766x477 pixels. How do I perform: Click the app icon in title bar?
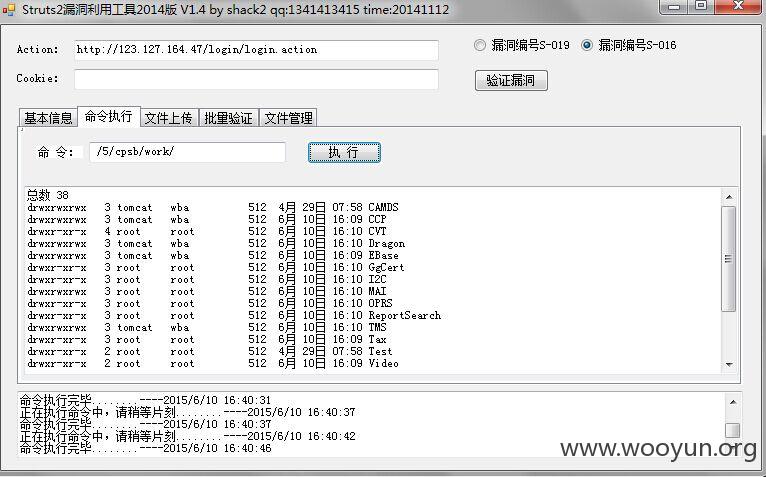coord(9,10)
